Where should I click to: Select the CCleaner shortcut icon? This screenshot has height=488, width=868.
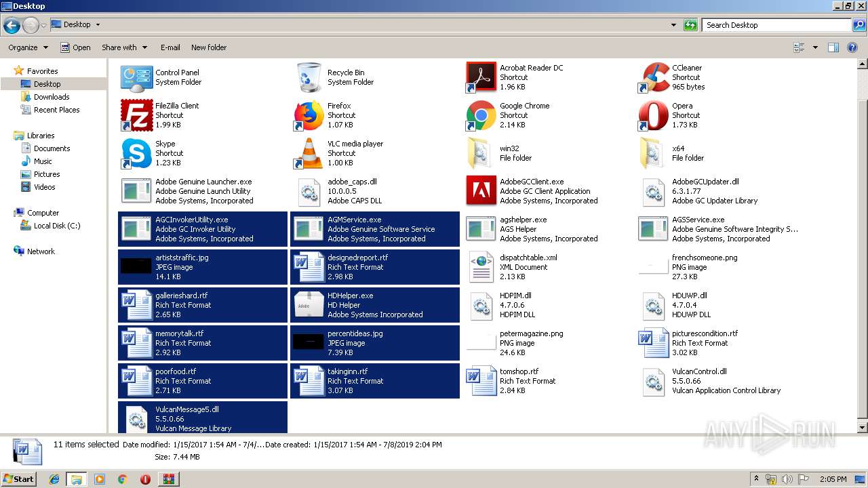coord(653,77)
